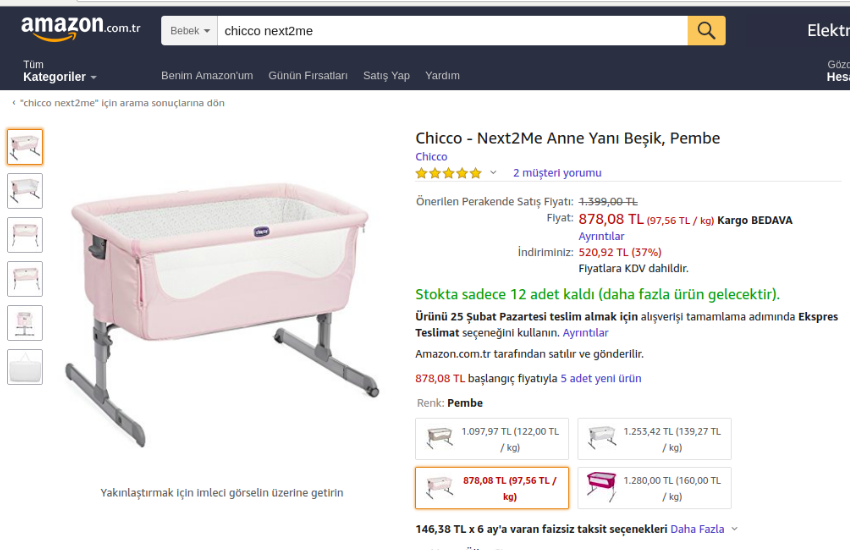View the white carry bag thumbnail
850x550 pixels.
[25, 367]
